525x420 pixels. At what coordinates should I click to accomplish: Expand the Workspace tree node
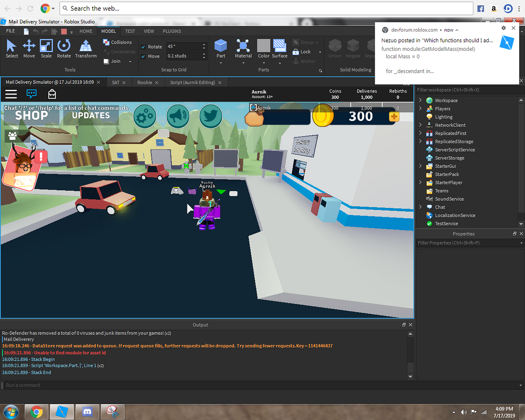coord(420,100)
